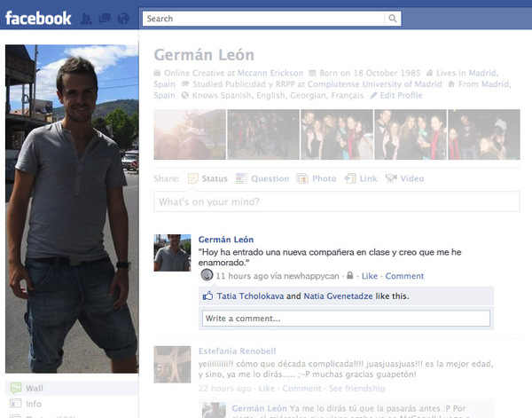Click the post author's small avatar
Screen dimensions: 532x418
click(x=172, y=253)
